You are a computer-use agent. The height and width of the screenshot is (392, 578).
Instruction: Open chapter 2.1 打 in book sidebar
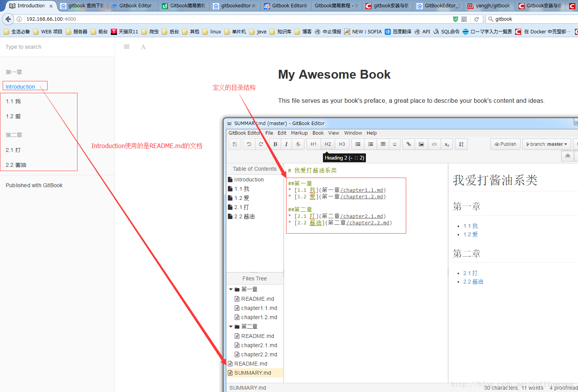coord(13,150)
